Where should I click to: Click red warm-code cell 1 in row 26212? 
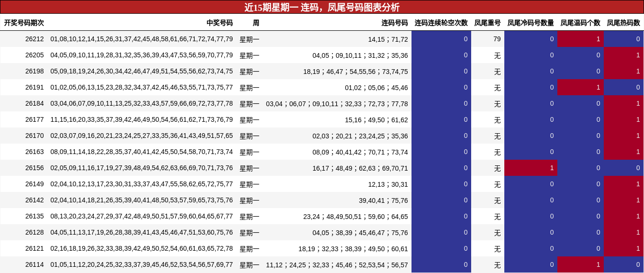tap(581, 39)
